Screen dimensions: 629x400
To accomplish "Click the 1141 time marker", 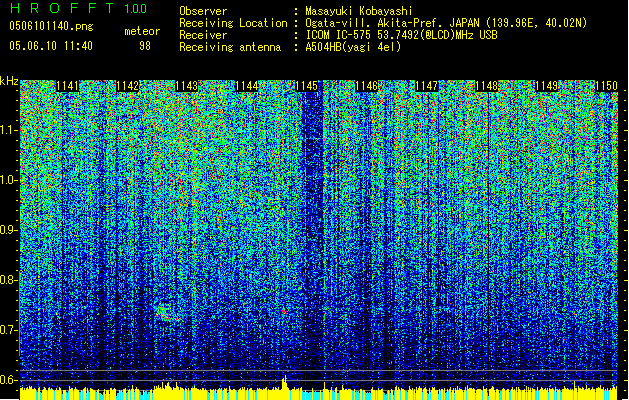I will (x=67, y=86).
